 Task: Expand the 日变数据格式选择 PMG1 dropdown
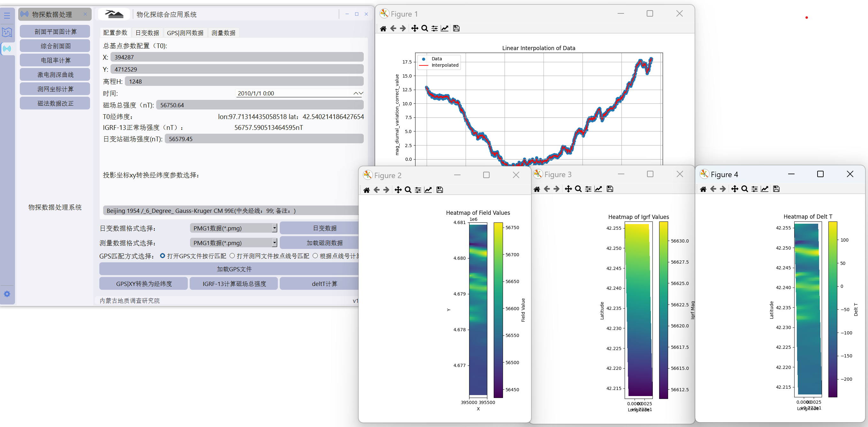tap(274, 228)
